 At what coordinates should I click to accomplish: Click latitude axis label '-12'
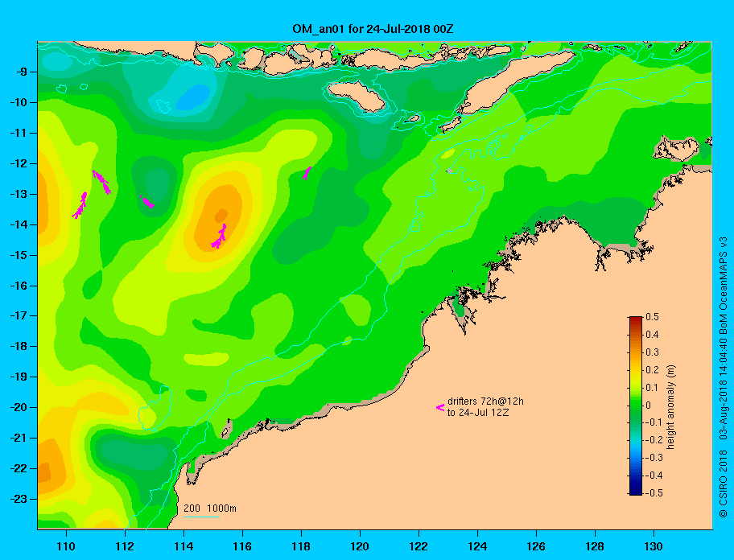[x=19, y=164]
